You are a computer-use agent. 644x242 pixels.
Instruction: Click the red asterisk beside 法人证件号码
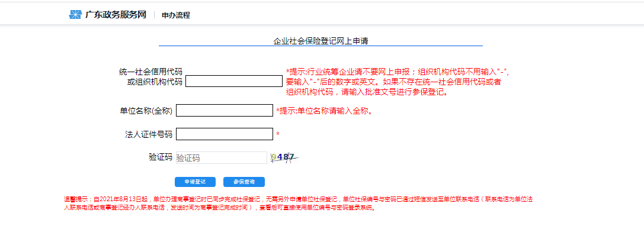[x=278, y=134]
